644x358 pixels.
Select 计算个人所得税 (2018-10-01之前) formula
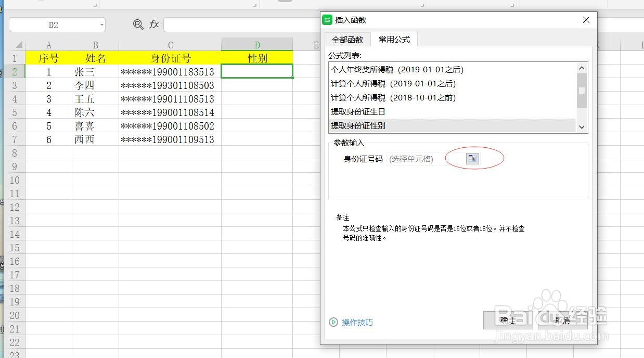(453, 97)
